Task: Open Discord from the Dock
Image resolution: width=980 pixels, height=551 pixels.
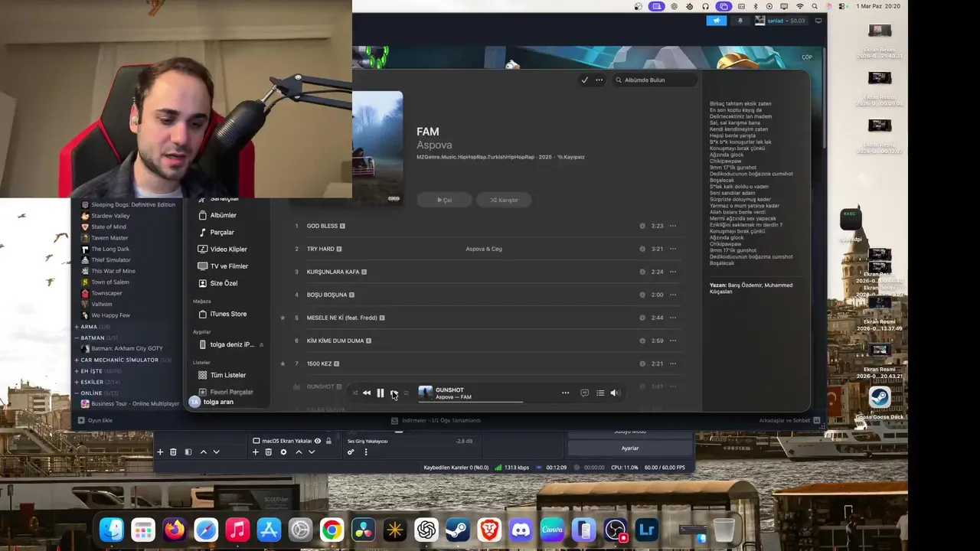Action: pos(521,530)
